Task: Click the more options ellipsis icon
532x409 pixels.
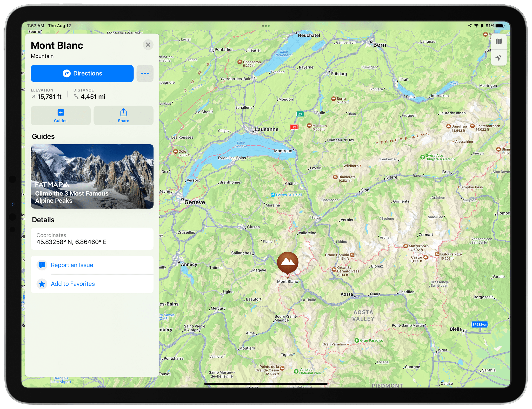Action: pyautogui.click(x=145, y=73)
